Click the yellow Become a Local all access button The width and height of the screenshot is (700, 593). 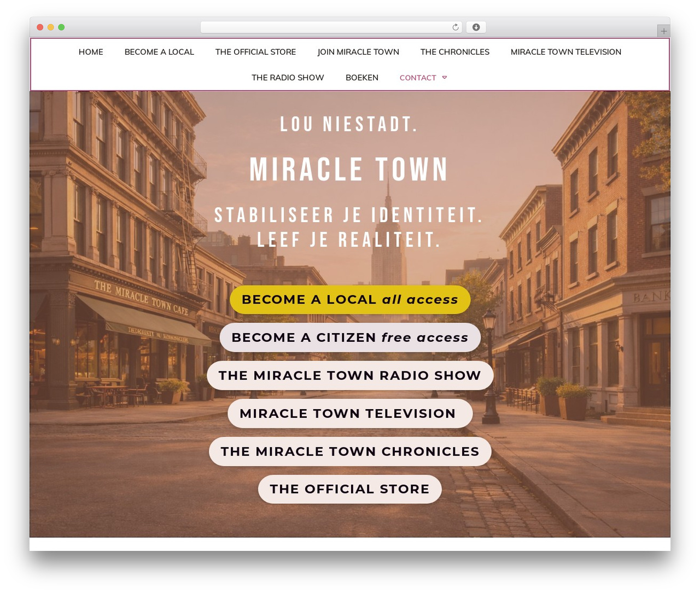point(350,300)
